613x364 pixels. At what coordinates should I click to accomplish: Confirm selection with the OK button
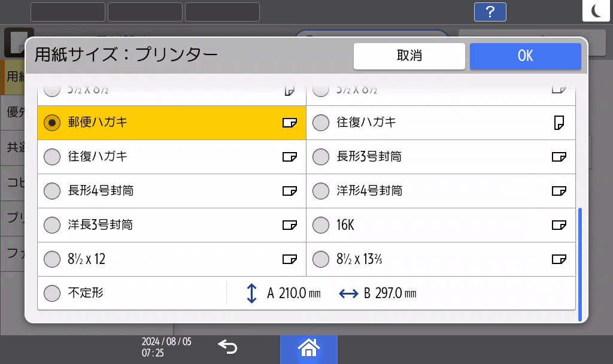pos(525,56)
